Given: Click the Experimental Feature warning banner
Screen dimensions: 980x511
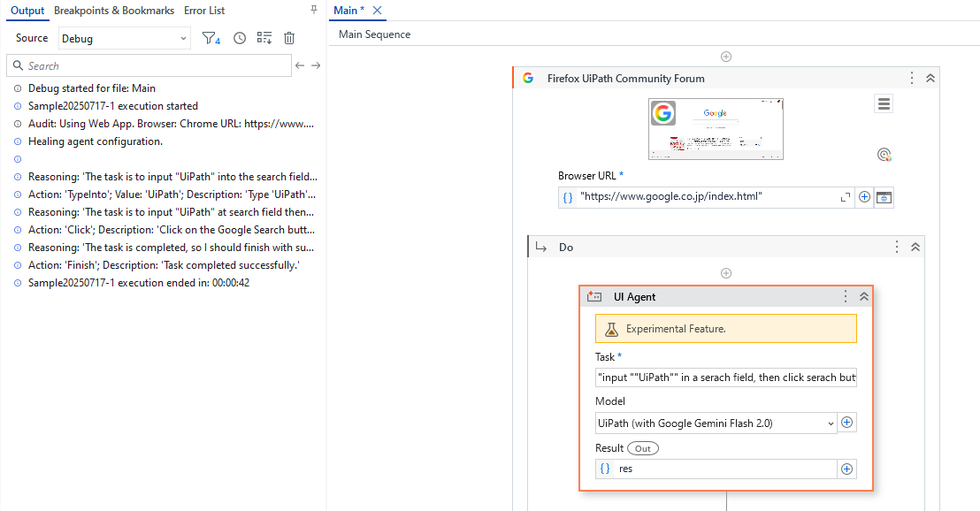Looking at the screenshot, I should click(725, 328).
